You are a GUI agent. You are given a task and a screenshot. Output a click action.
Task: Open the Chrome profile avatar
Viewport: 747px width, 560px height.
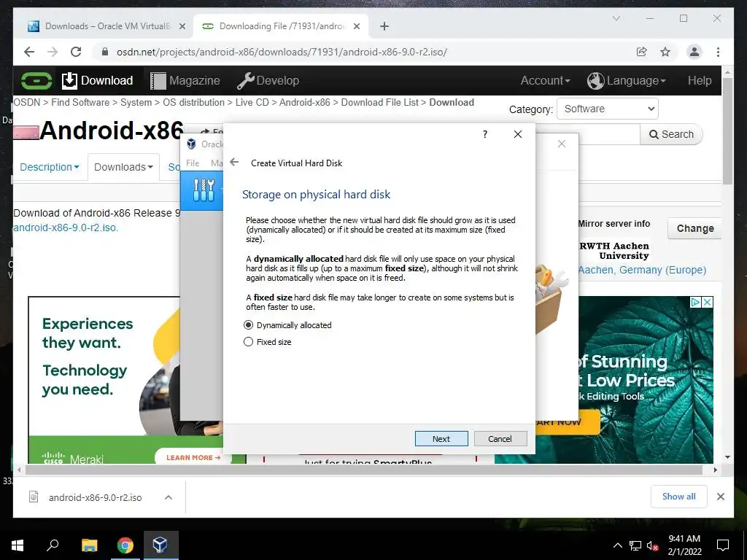[694, 52]
